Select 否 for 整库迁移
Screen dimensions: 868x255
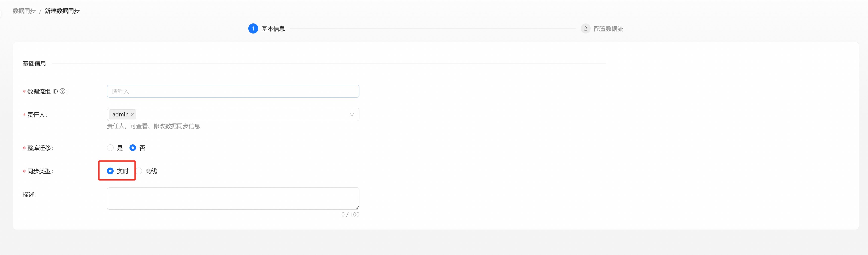133,148
